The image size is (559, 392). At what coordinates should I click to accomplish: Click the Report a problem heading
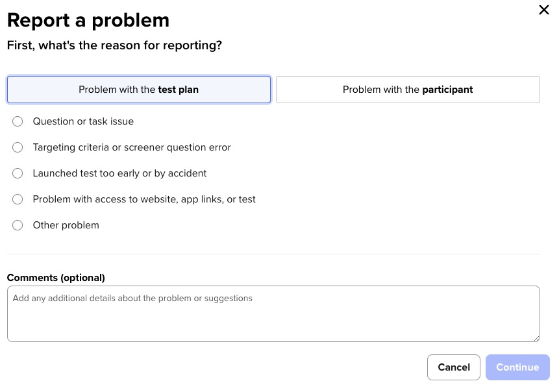pos(88,20)
